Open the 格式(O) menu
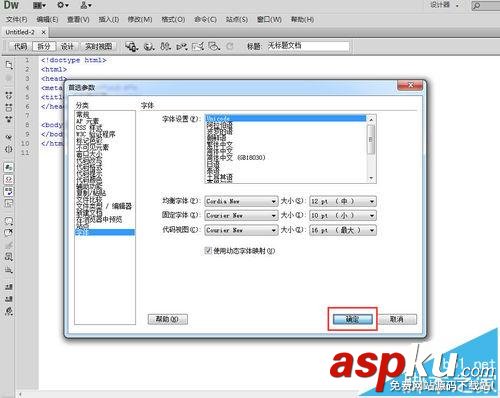 click(x=173, y=20)
